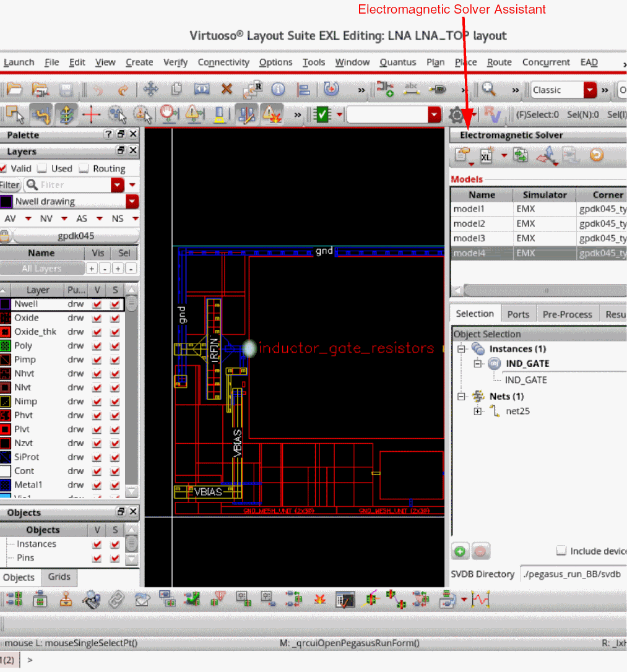Click the Oxide layer color swatch
Screen dimensions: 627x672
(x=6, y=318)
